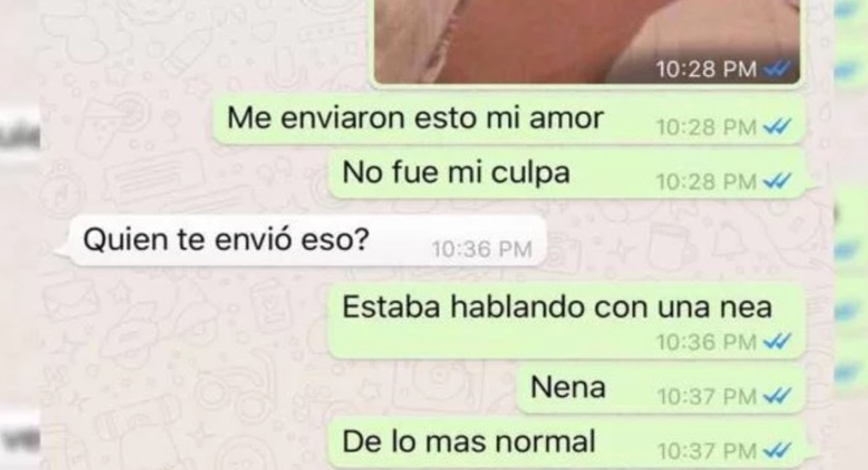This screenshot has height=470, width=868.
Task: Click the timestamp beside 'No fue mi culpa'
Action: 707,181
